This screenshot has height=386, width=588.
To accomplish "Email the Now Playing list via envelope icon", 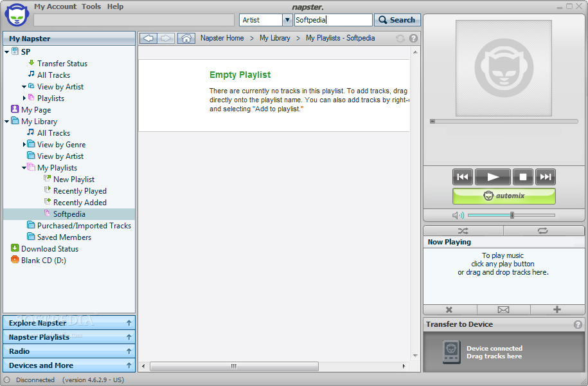I will 503,310.
